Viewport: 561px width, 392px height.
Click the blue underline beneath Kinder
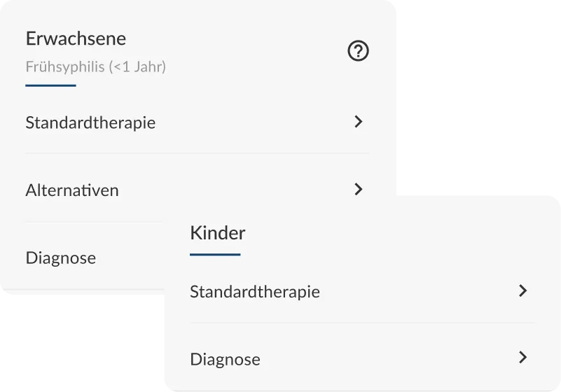(215, 254)
